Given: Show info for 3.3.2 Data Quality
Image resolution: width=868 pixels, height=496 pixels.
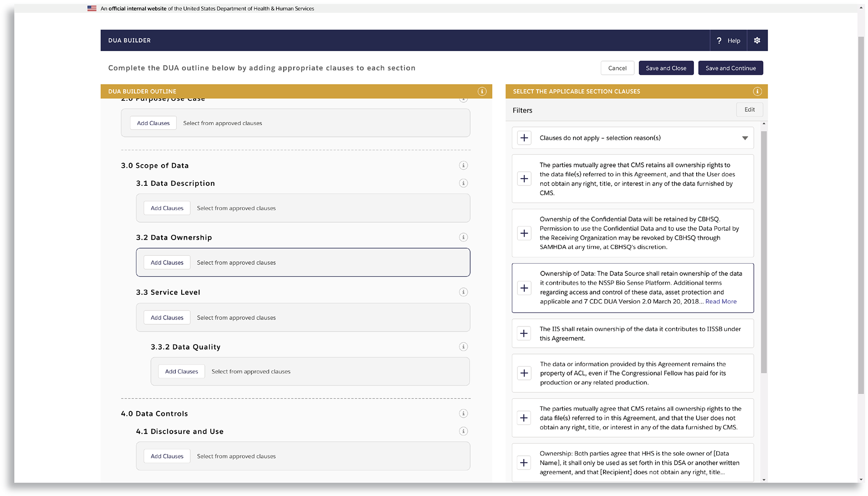Looking at the screenshot, I should click(463, 347).
